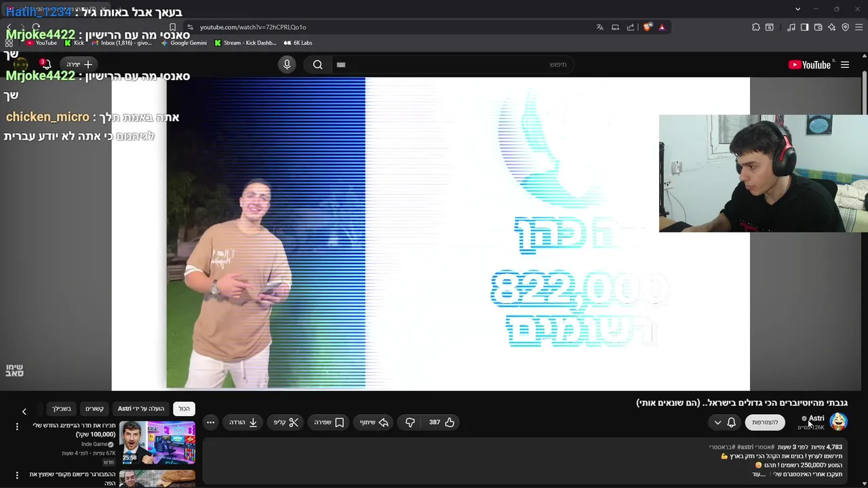The image size is (868, 488).
Task: Click the YouTube voice search microphone
Action: point(287,64)
